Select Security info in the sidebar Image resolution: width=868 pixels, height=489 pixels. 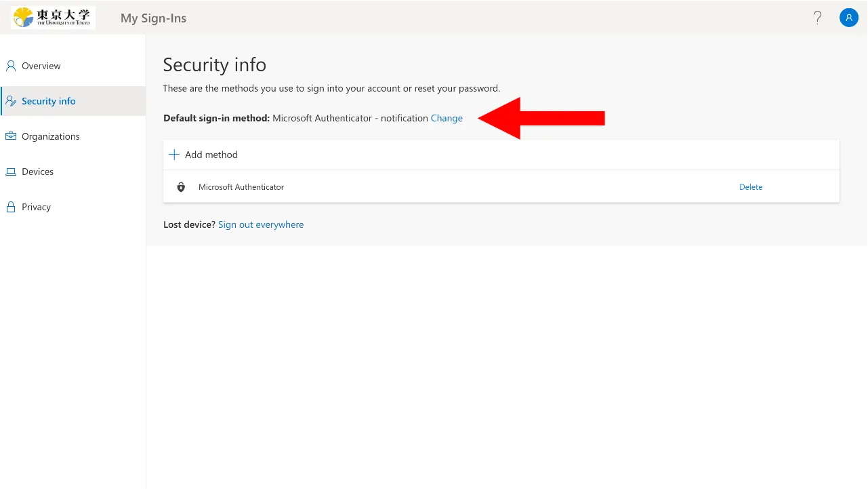49,101
